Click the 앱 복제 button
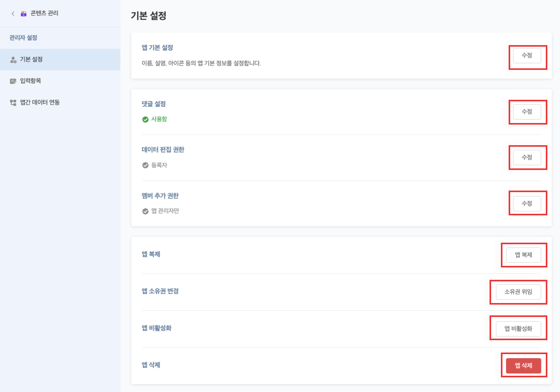560x392 pixels. [x=523, y=255]
